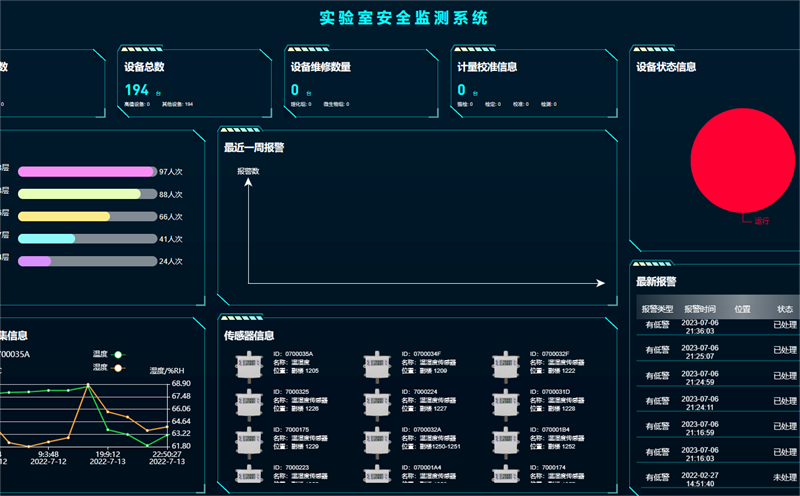
Task: Click the 报警时间 column header
Action: tap(700, 309)
